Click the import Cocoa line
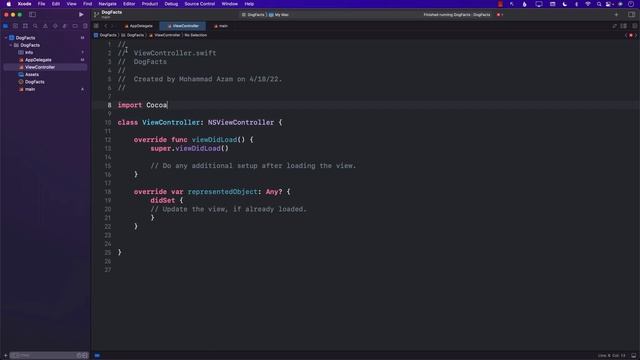The image size is (640, 360). (142, 105)
